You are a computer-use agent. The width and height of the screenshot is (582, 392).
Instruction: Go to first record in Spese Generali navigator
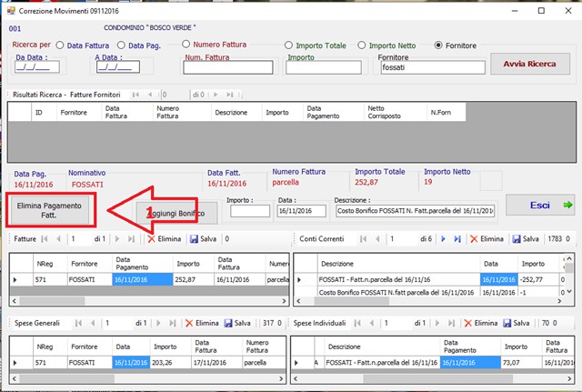78,323
